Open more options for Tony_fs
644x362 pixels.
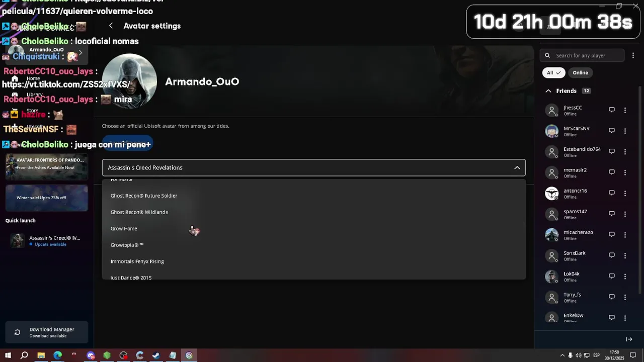[625, 297]
